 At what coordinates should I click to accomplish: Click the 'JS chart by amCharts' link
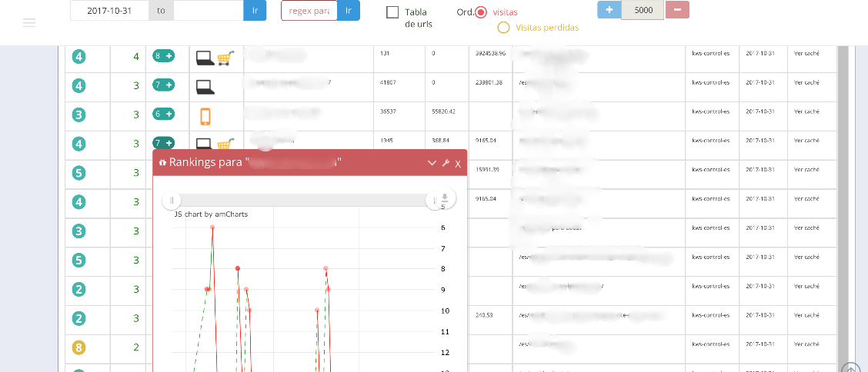211,214
